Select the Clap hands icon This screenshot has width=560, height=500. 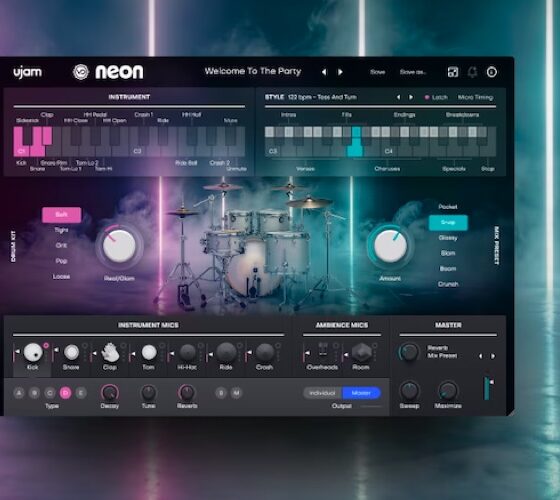pyautogui.click(x=110, y=352)
